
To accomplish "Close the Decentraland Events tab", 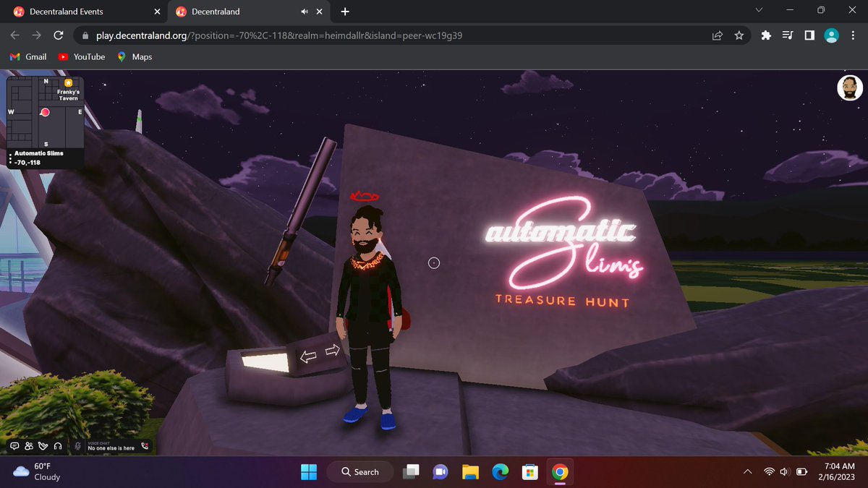I will click(158, 12).
